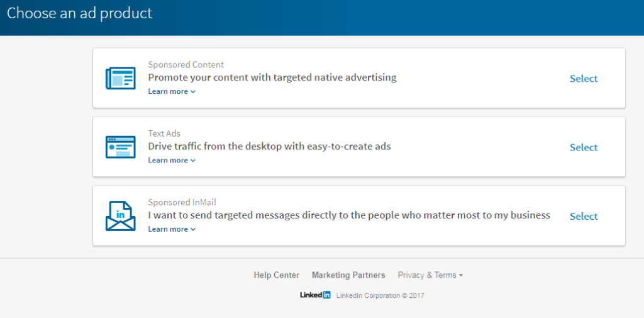
Task: Click 'LinkedIn Corporation © 2017' footer text
Action: pyautogui.click(x=380, y=295)
